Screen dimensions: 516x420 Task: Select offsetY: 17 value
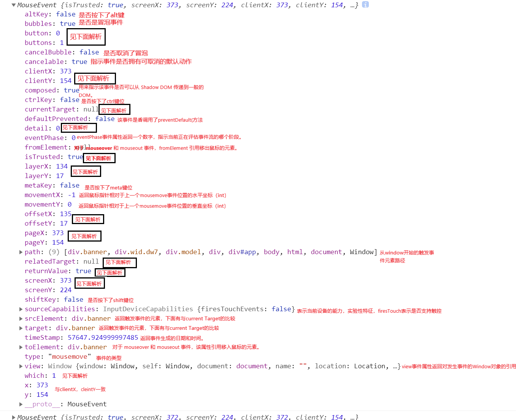[64, 223]
